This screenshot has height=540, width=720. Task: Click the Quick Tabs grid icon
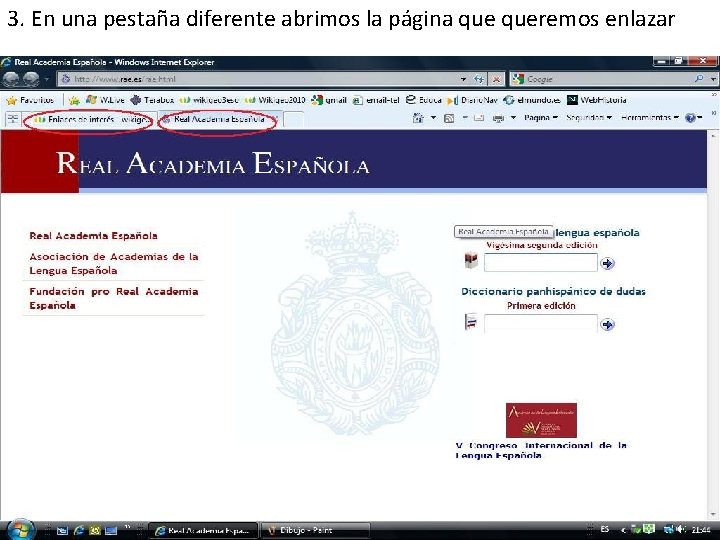[x=12, y=119]
